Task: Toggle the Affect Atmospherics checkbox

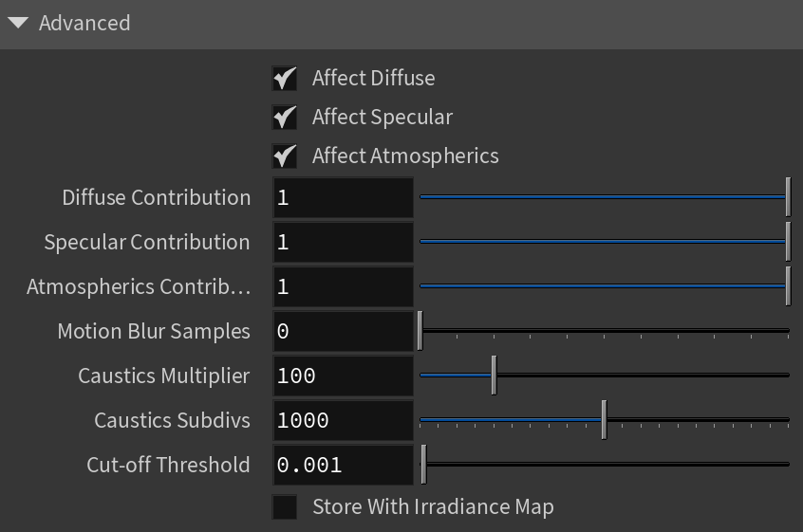Action: [x=284, y=156]
